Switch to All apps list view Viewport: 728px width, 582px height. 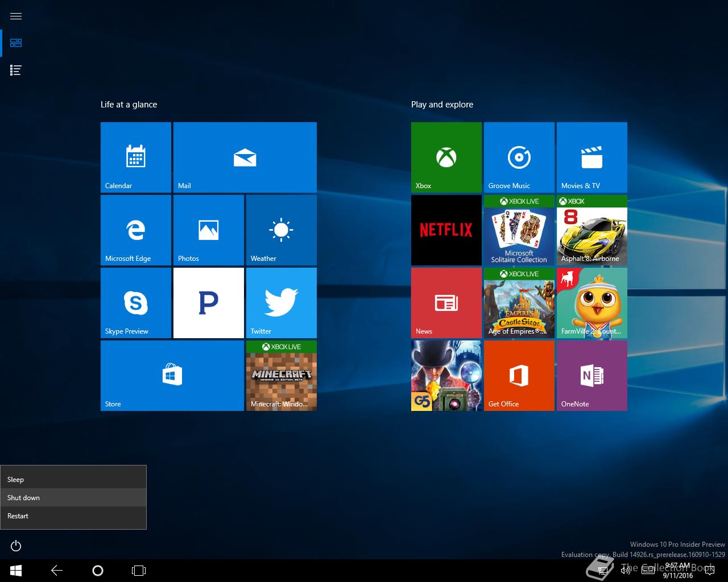point(16,70)
